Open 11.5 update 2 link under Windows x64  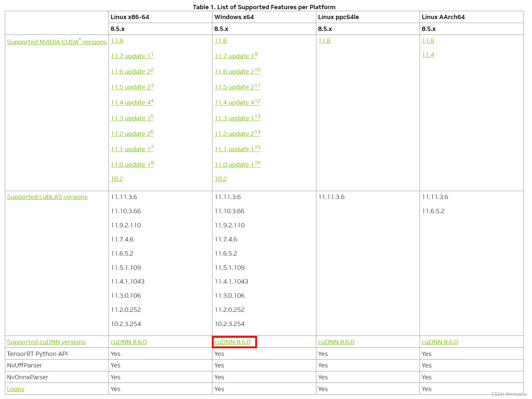(237, 87)
